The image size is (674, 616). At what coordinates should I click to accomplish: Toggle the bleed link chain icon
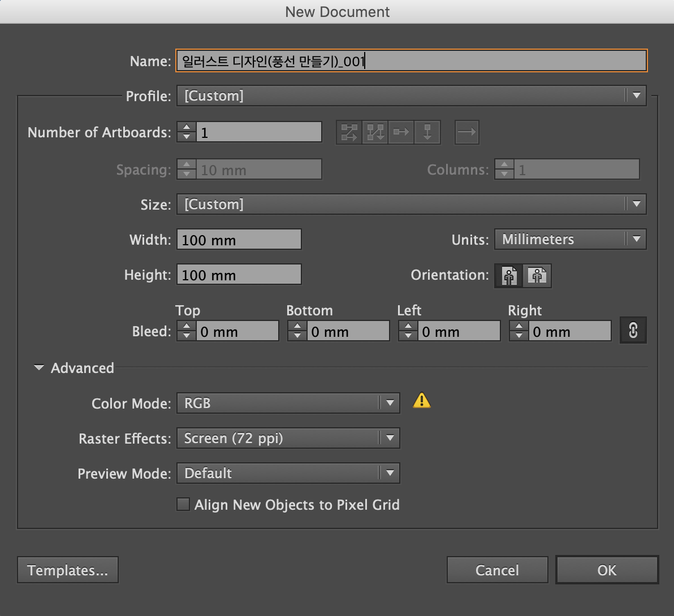point(633,331)
